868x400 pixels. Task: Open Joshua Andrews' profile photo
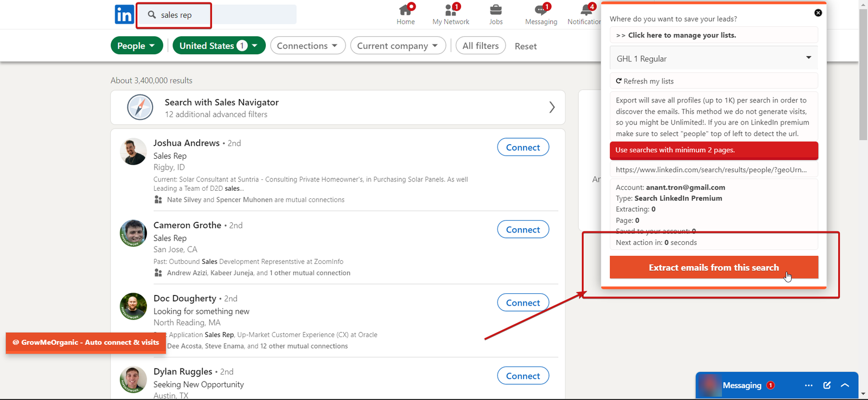[x=133, y=151]
